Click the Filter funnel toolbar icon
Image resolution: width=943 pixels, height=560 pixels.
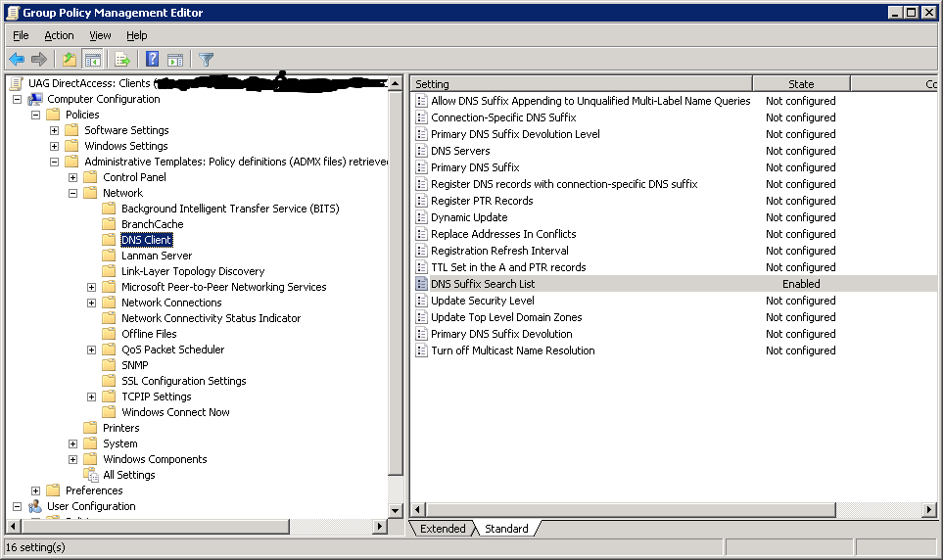point(207,59)
